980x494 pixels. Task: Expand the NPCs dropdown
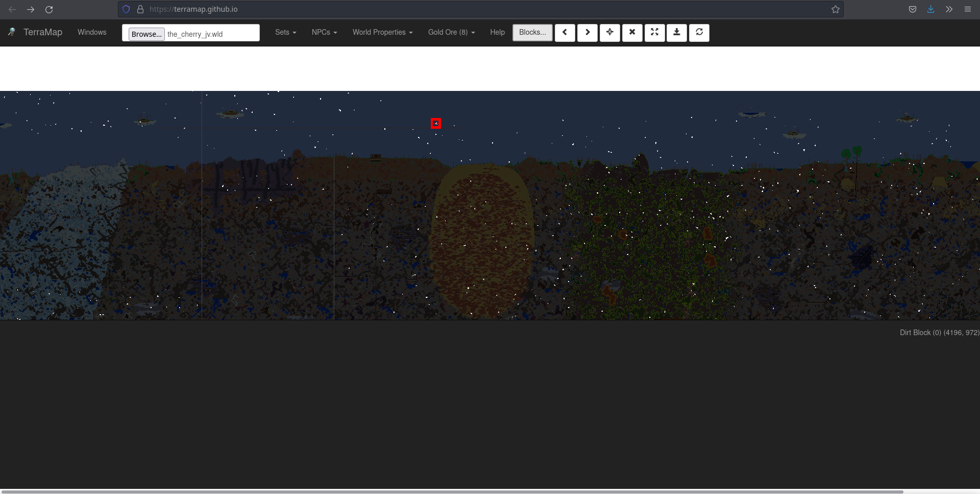324,32
